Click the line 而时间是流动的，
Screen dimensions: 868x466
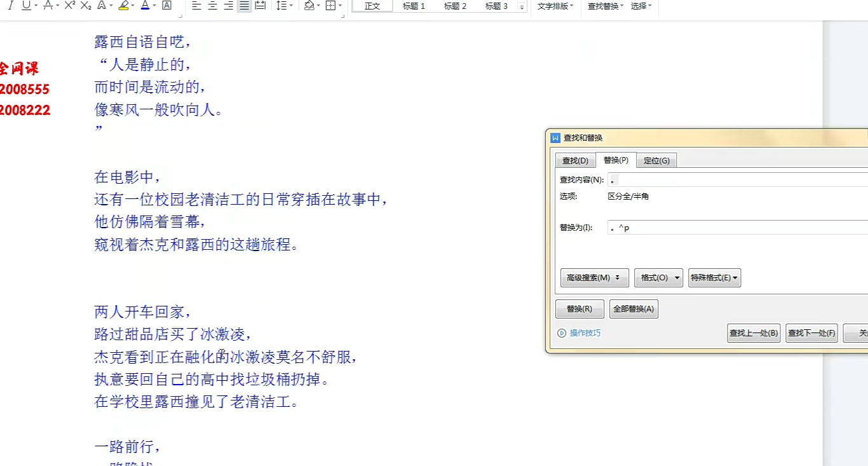point(151,87)
